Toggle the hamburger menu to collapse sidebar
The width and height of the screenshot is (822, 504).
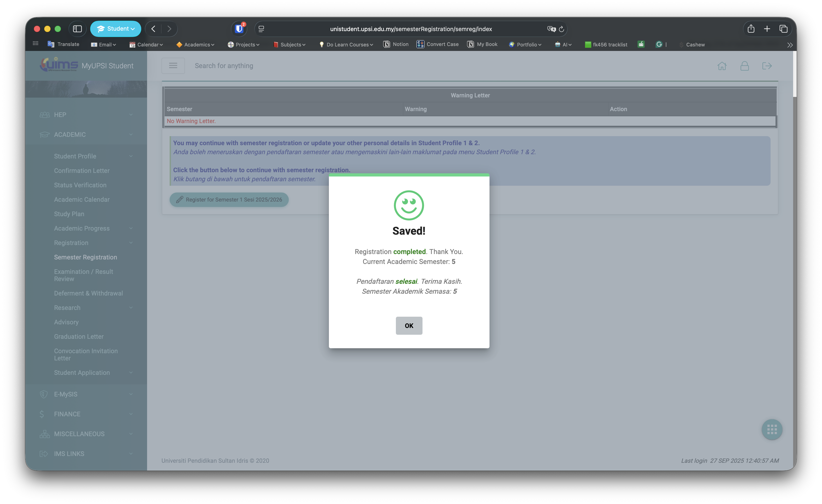tap(173, 66)
